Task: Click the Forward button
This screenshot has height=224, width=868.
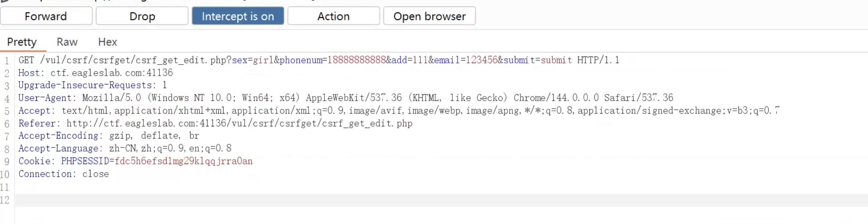Action: 46,16
